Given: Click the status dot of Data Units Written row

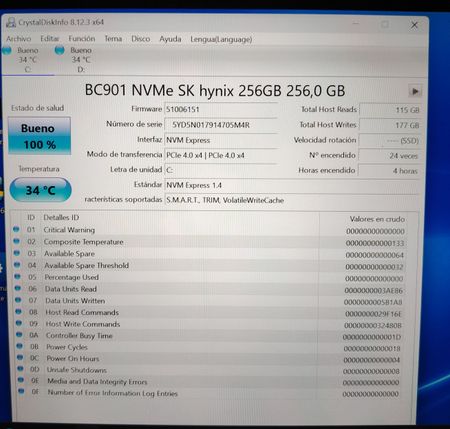Looking at the screenshot, I should [x=18, y=300].
